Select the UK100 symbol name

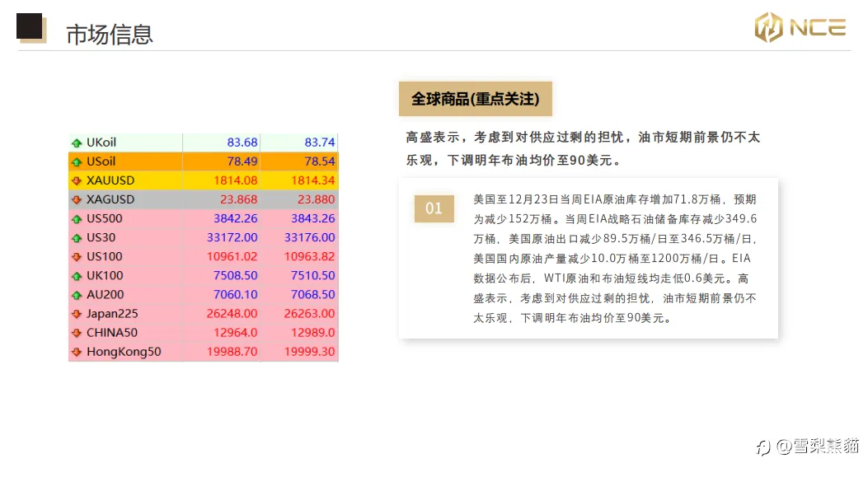[x=105, y=275]
